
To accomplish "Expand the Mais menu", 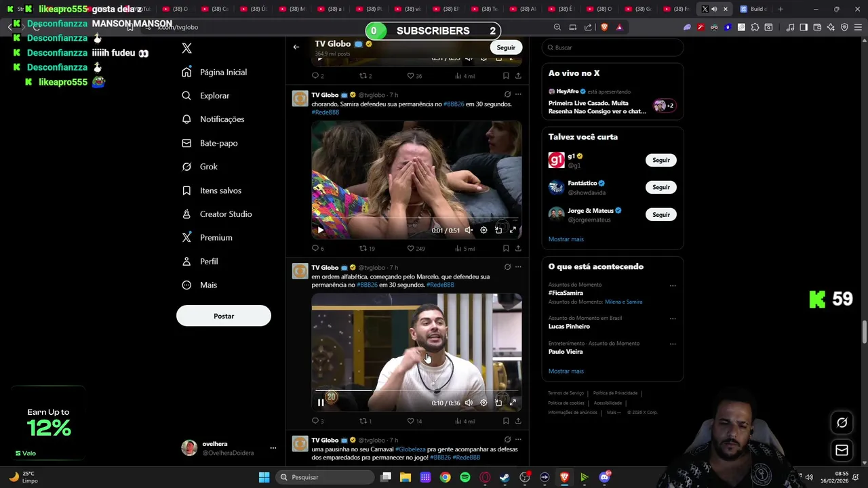I will click(199, 285).
